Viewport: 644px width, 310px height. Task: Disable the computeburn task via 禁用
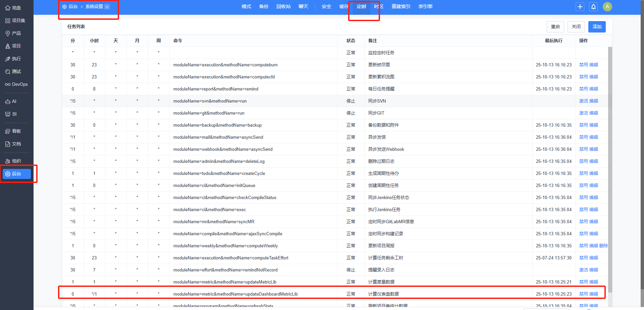click(x=583, y=65)
